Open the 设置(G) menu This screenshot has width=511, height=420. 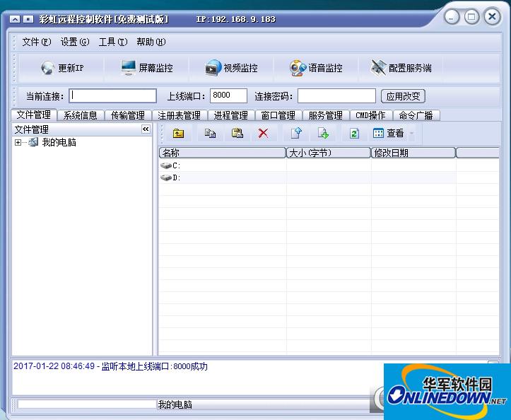click(x=75, y=42)
